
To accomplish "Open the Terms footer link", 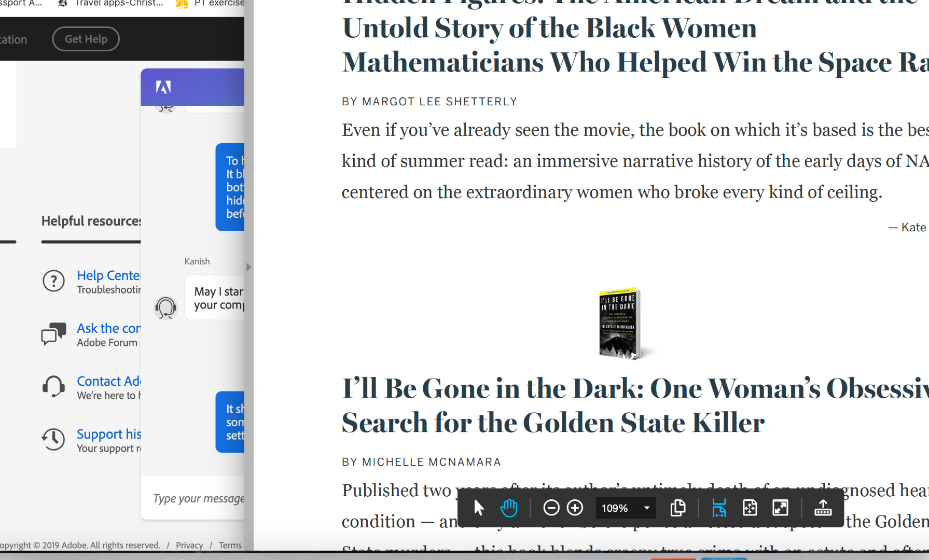I will pyautogui.click(x=230, y=545).
